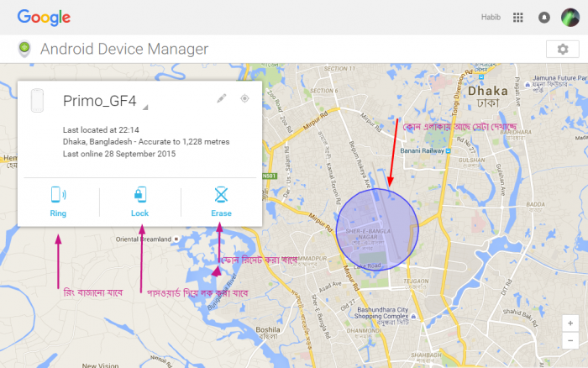The image size is (588, 368).
Task: Click 'Accurate to 1,228 metres' line
Action: [x=146, y=142]
